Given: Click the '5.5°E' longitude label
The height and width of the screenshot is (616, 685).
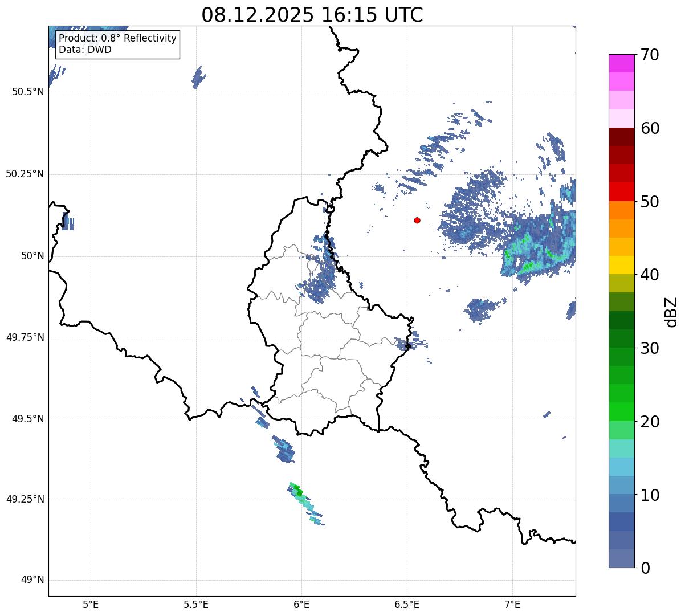Looking at the screenshot, I should tap(196, 605).
